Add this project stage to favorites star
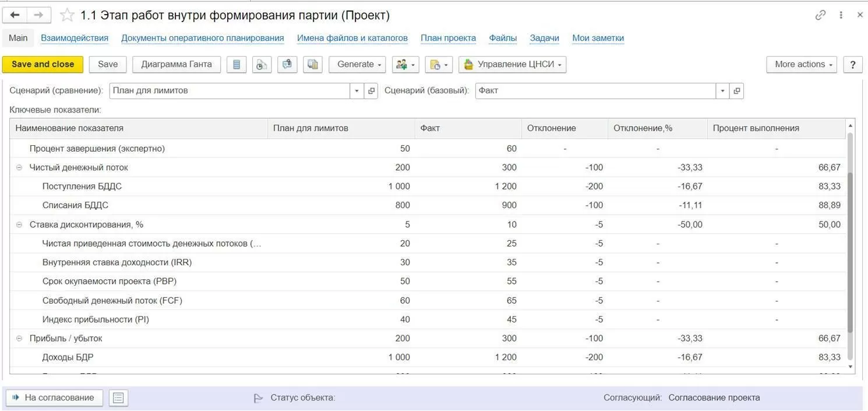Image resolution: width=868 pixels, height=411 pixels. tap(68, 16)
